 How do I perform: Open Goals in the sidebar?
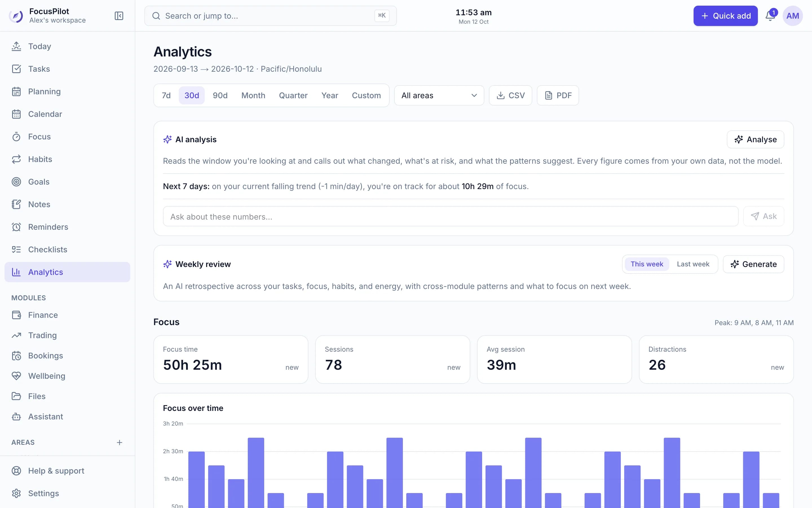pos(67,182)
